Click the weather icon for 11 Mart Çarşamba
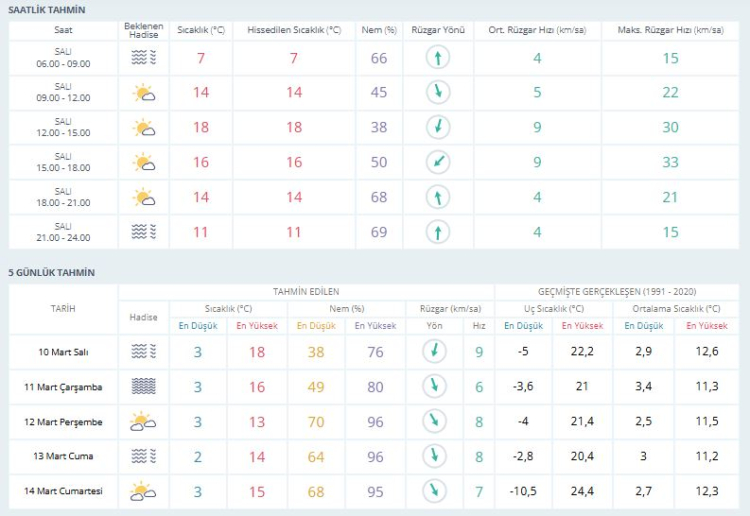The image size is (750, 516). [144, 387]
